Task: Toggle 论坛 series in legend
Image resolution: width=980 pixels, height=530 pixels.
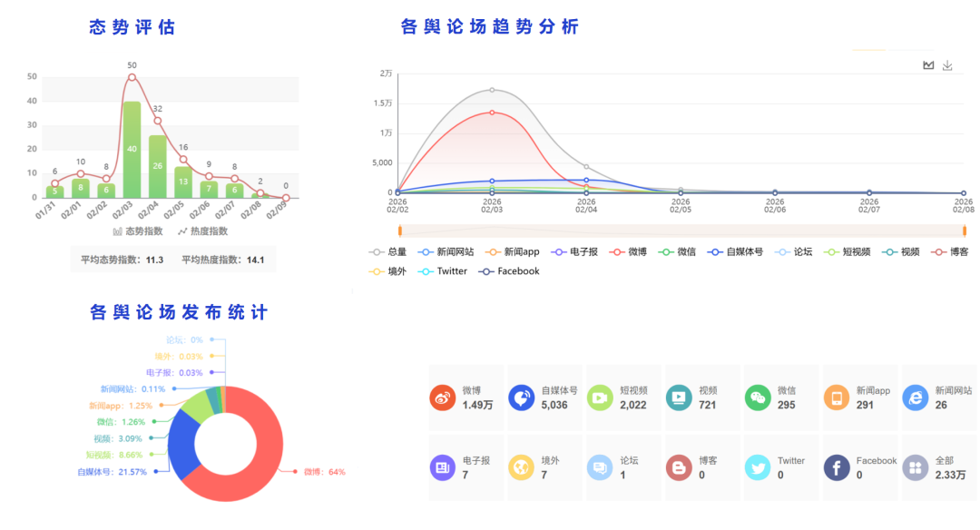Action: point(793,252)
